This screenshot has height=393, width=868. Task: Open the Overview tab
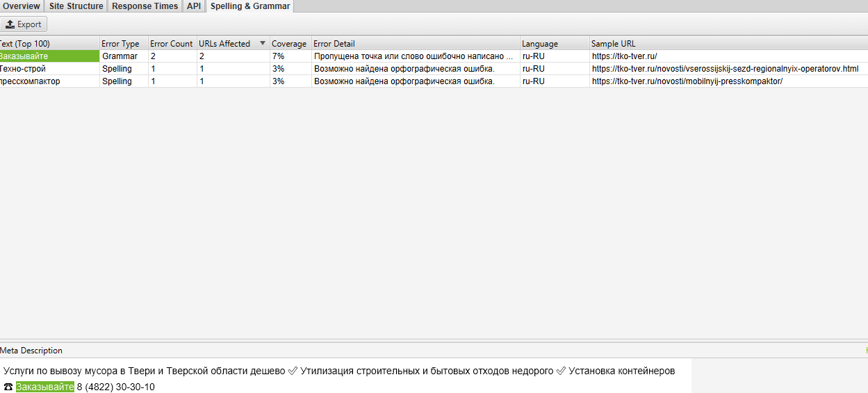[22, 6]
